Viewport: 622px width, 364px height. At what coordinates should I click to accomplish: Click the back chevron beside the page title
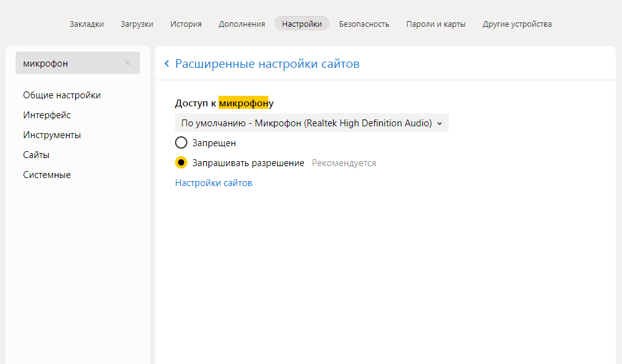pos(167,64)
